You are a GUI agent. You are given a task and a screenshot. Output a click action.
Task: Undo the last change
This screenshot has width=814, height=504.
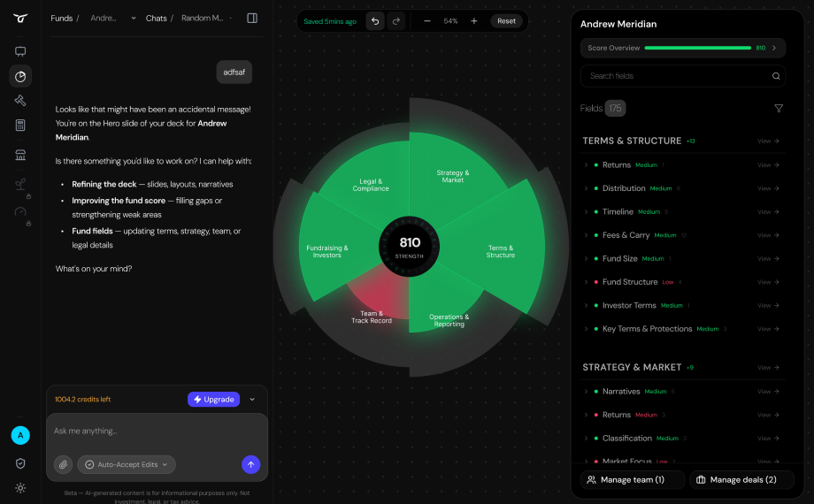click(375, 21)
